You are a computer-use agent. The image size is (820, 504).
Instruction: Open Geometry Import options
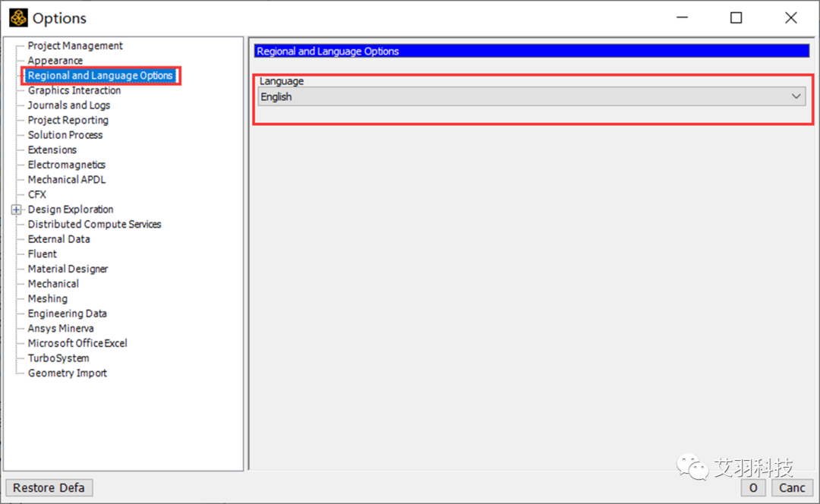68,373
